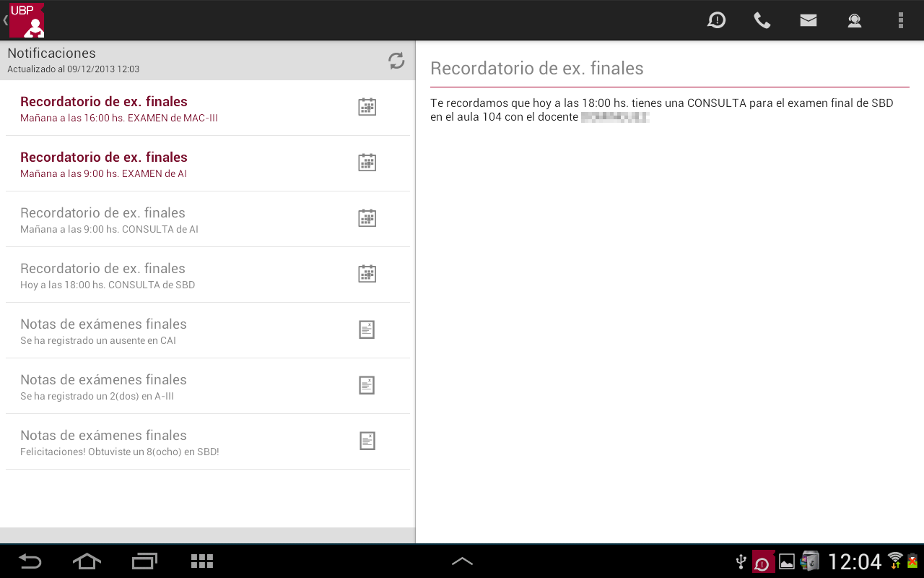Tap the clock showing 12:04
The image size is (924, 578).
coord(855,561)
